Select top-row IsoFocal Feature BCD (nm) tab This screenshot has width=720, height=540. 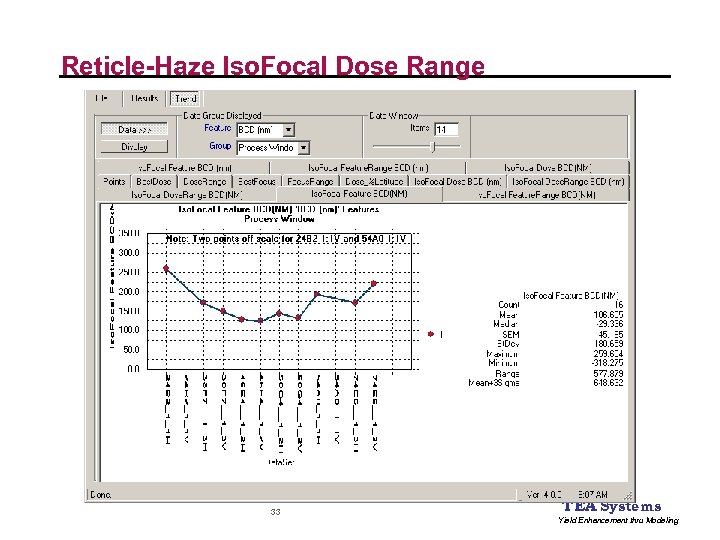[185, 168]
